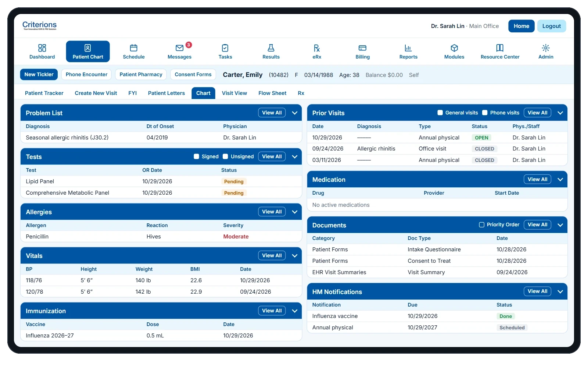Toggle the General visits checkbox
This screenshot has height=368, width=588.
(x=440, y=113)
